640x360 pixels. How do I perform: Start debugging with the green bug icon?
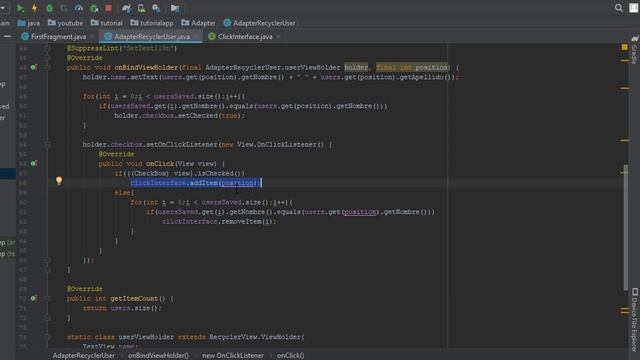pyautogui.click(x=49, y=8)
